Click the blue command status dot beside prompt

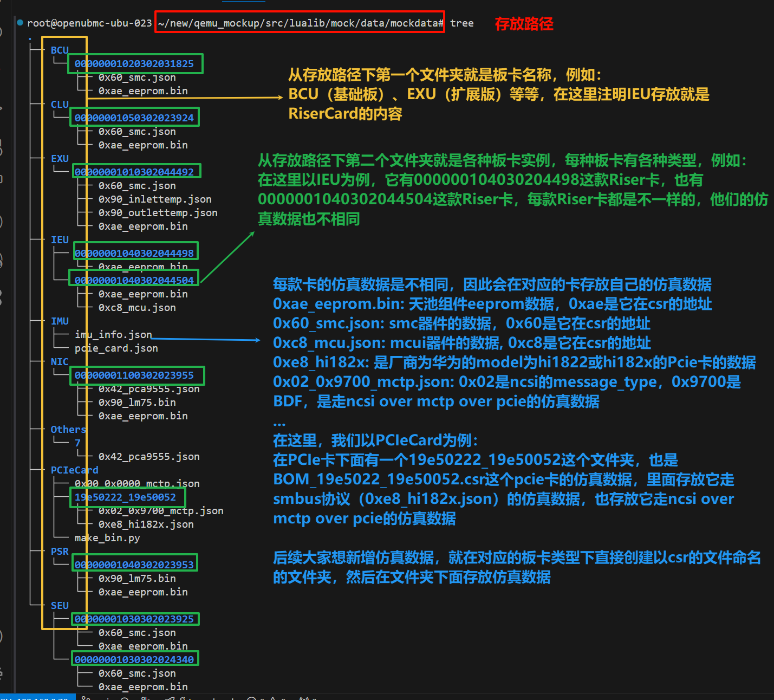20,23
